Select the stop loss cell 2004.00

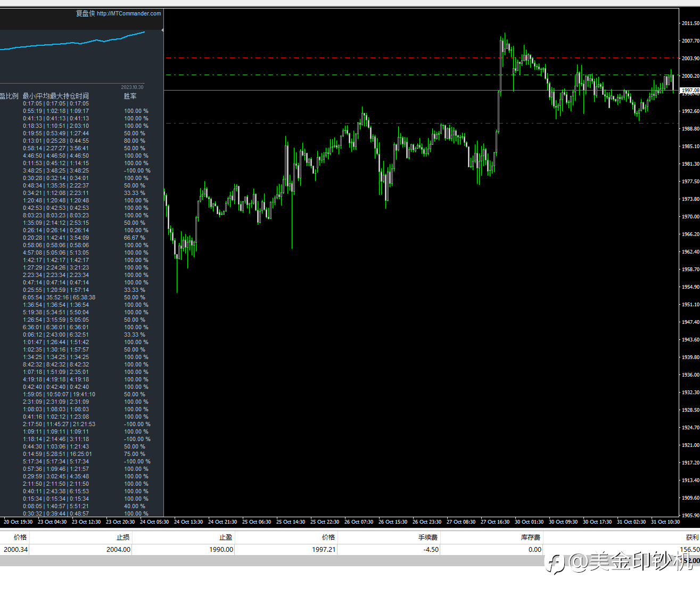click(118, 549)
